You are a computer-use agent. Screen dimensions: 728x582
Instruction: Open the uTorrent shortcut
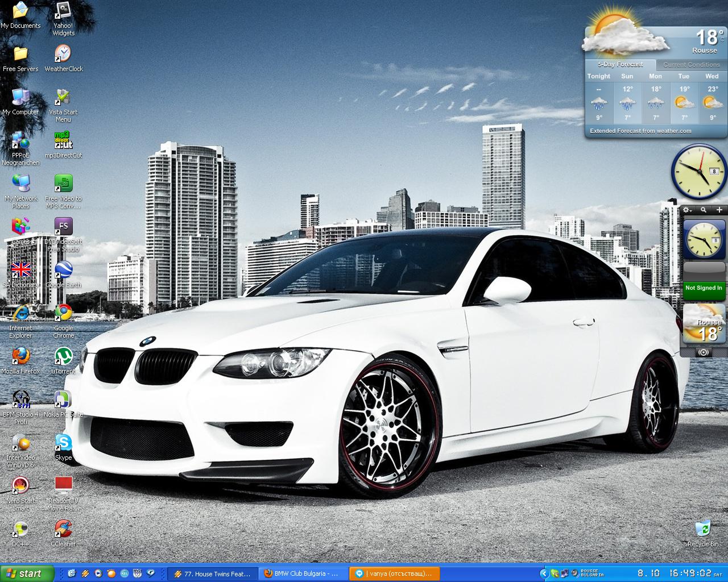63,361
